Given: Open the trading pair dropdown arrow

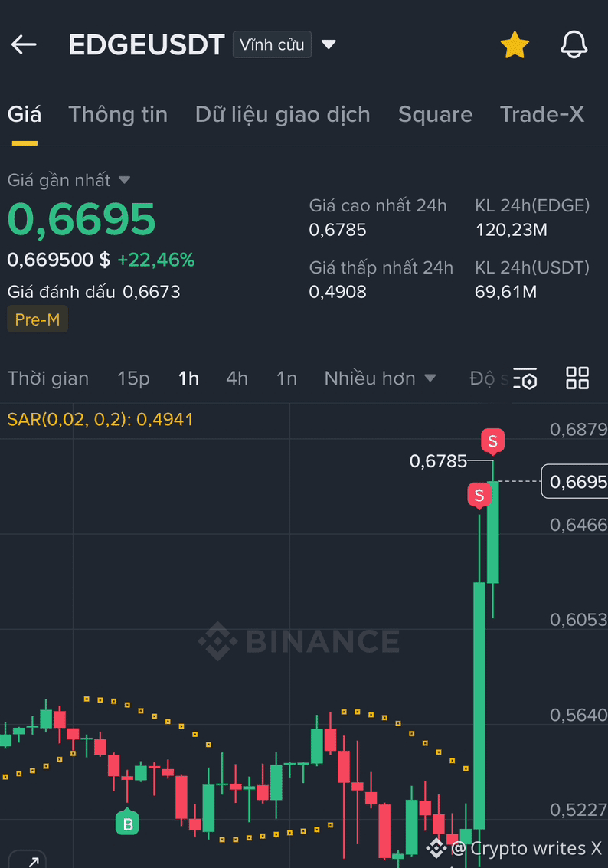Looking at the screenshot, I should click(329, 44).
